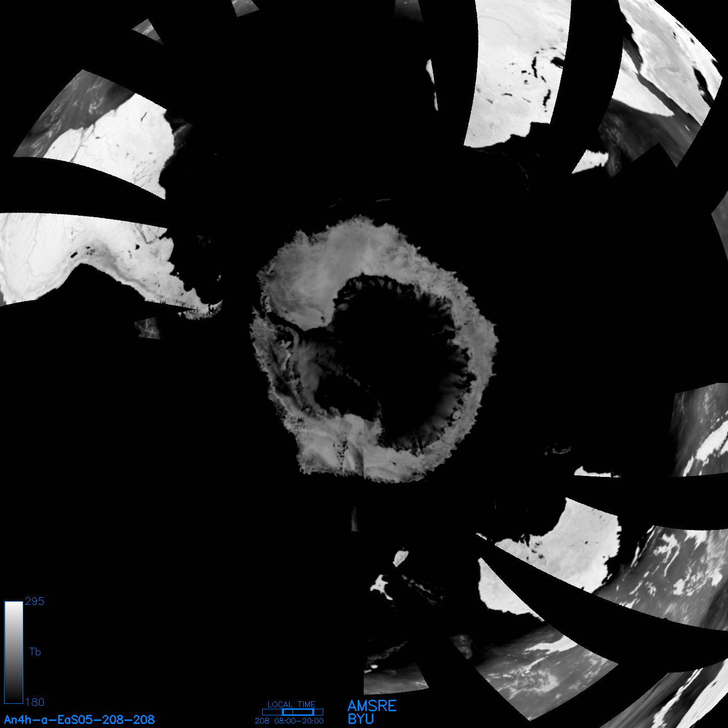
Task: Click the "208 08:00-20:00" time text
Action: click(289, 721)
